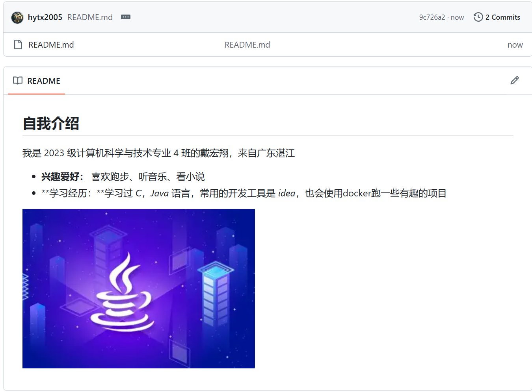Open the README.md commit message link
This screenshot has height=392, width=532.
90,17
